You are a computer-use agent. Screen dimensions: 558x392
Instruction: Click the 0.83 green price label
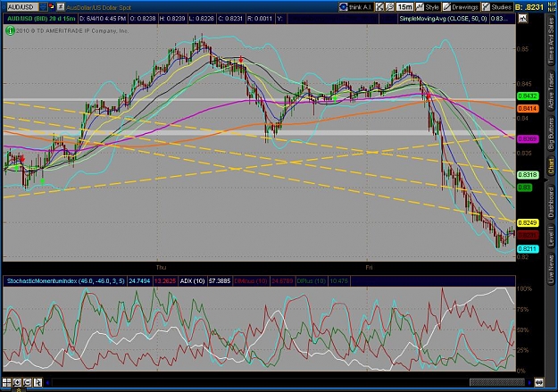[x=525, y=188]
